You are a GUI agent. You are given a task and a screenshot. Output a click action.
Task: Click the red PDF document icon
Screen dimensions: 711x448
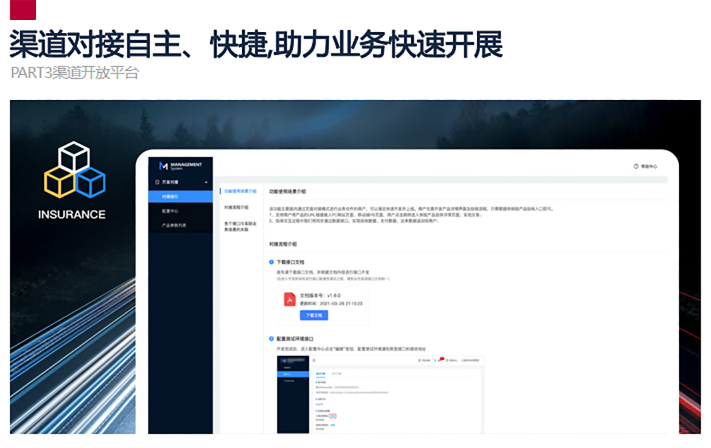[x=291, y=298]
